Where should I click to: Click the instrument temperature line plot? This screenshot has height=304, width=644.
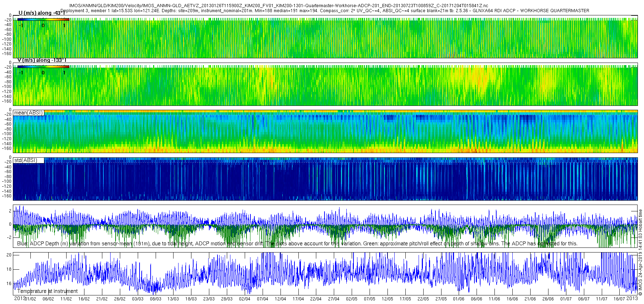[325, 274]
